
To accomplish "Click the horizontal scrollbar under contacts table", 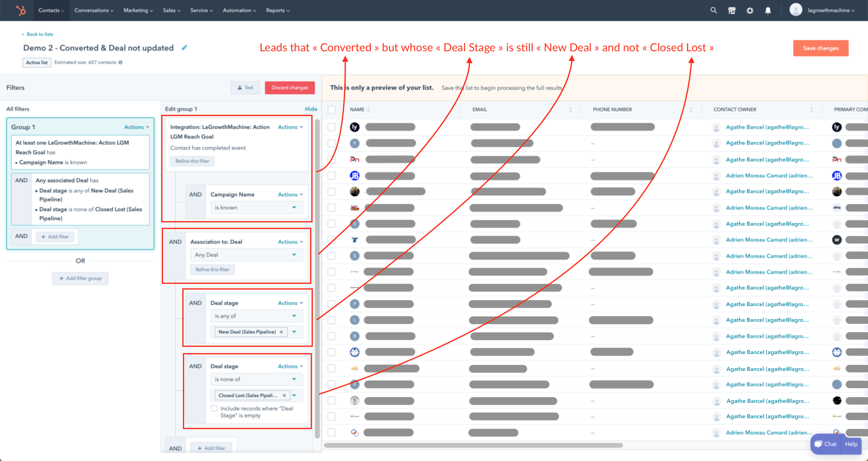I will [473, 445].
